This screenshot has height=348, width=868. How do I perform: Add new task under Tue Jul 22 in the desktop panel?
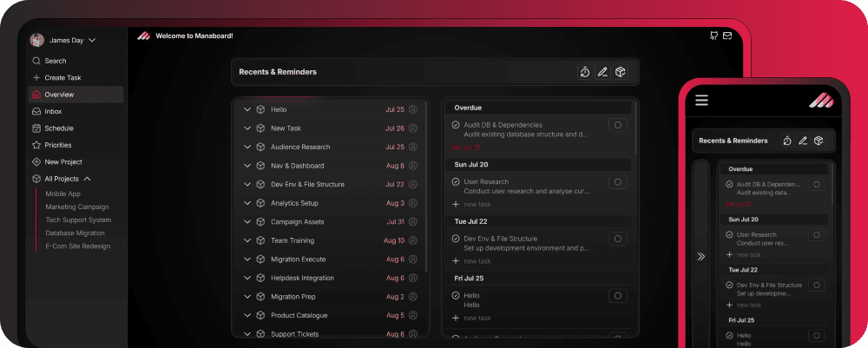[471, 261]
